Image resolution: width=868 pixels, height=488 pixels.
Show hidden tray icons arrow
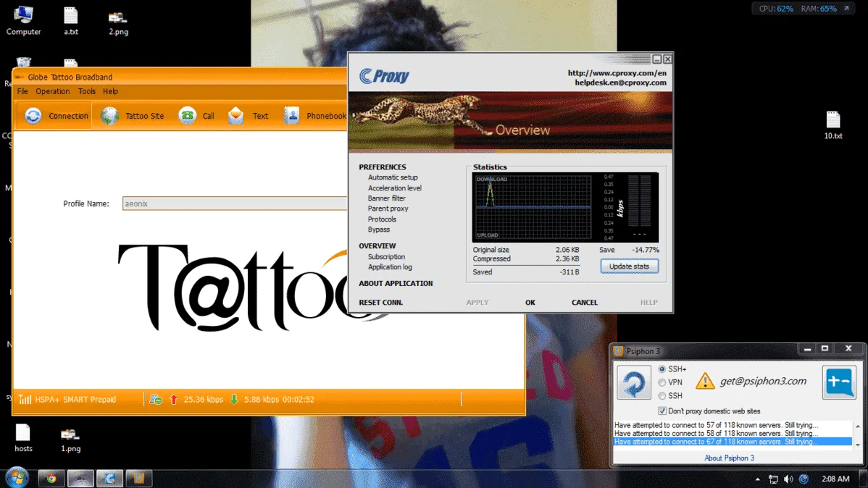coord(757,479)
